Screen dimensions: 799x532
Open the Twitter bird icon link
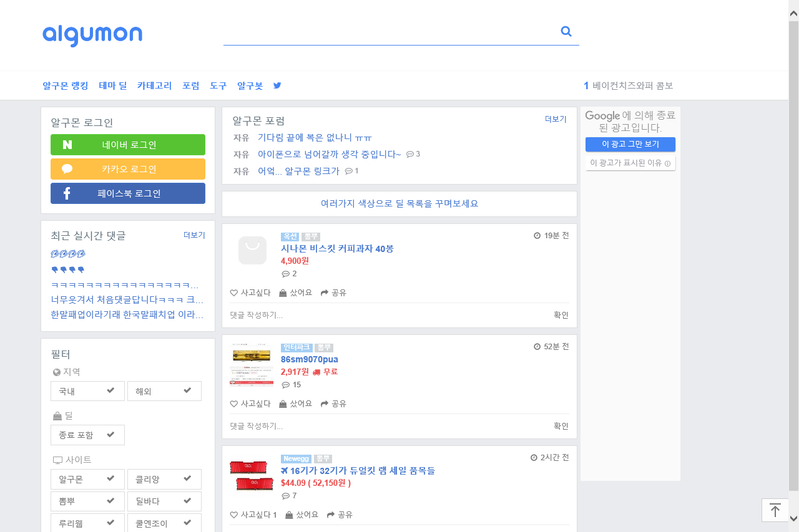277,85
